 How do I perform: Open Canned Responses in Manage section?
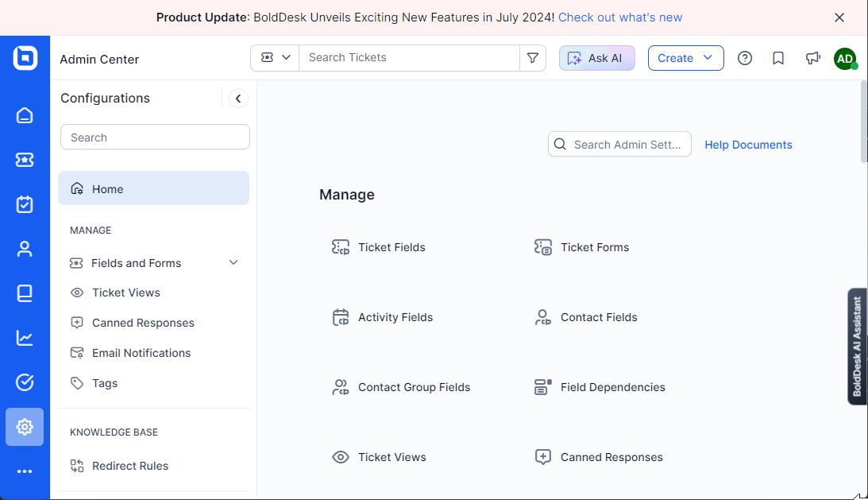pyautogui.click(x=611, y=457)
